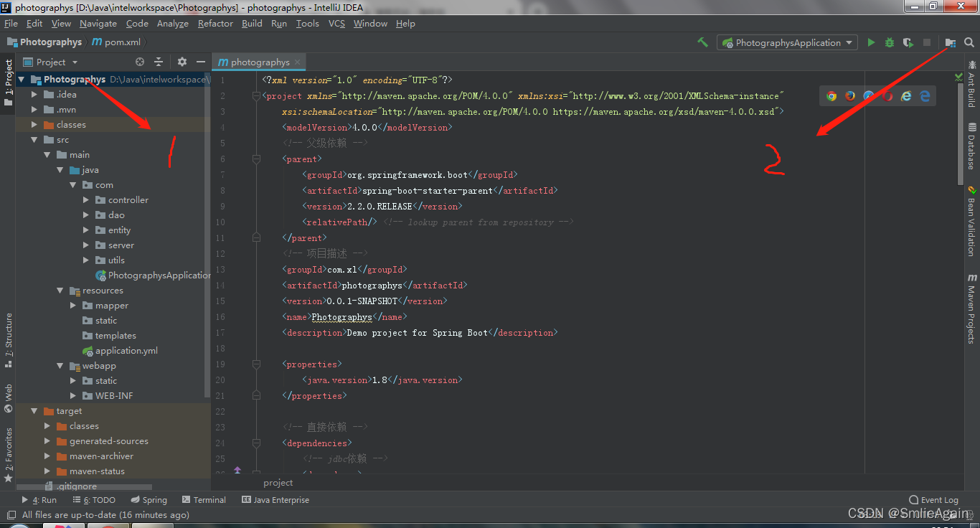Open the Spring tool window button
Screen dimensions: 980x528
point(149,500)
